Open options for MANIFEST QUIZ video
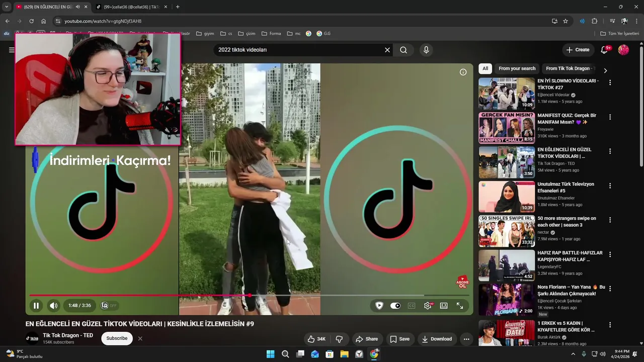The height and width of the screenshot is (362, 644). (610, 117)
